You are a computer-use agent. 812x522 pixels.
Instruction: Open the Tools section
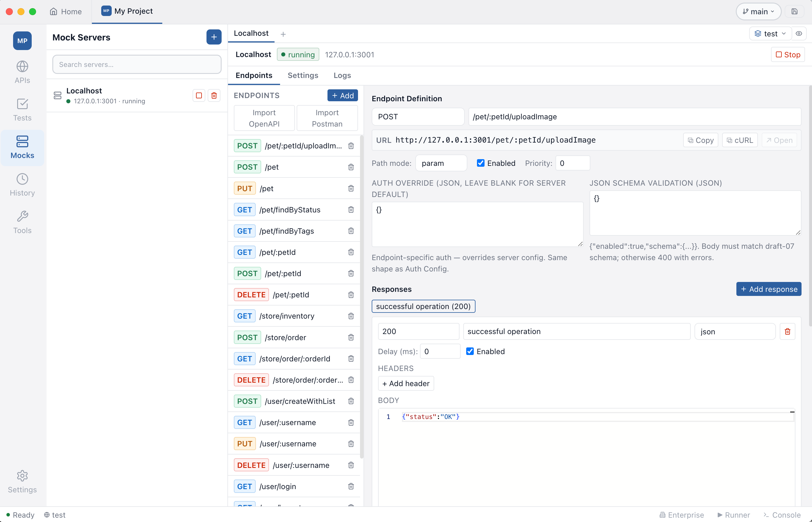22,222
